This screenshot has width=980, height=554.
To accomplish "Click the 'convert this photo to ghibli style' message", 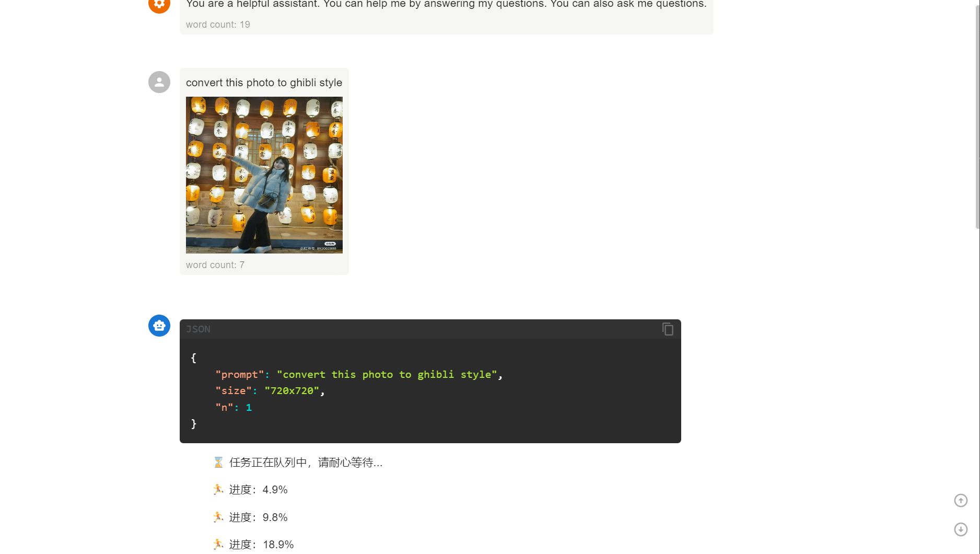I will (x=264, y=83).
